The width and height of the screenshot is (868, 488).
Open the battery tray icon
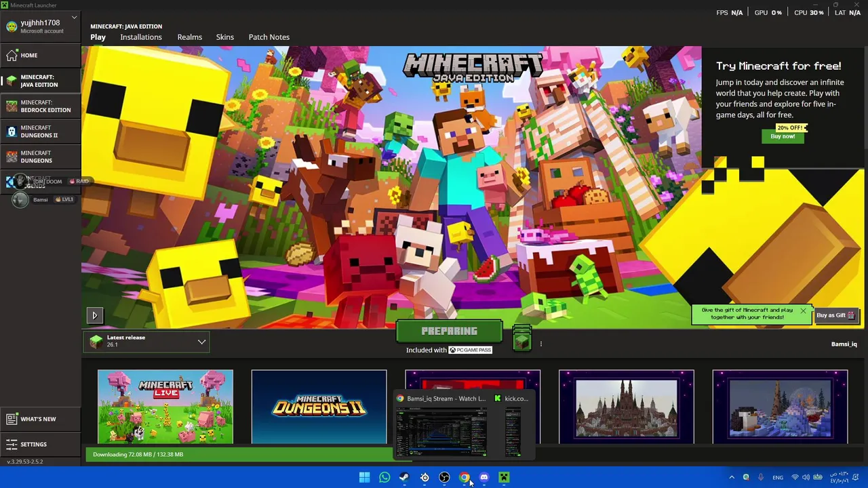point(818,478)
